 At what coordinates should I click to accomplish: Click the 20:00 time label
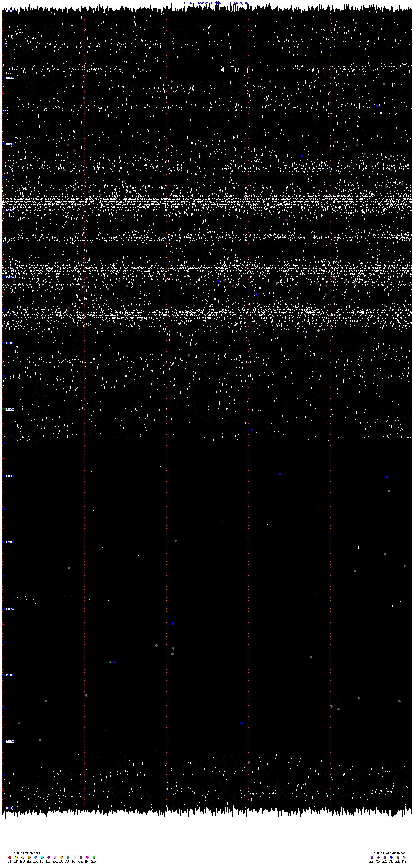pyautogui.click(x=10, y=675)
